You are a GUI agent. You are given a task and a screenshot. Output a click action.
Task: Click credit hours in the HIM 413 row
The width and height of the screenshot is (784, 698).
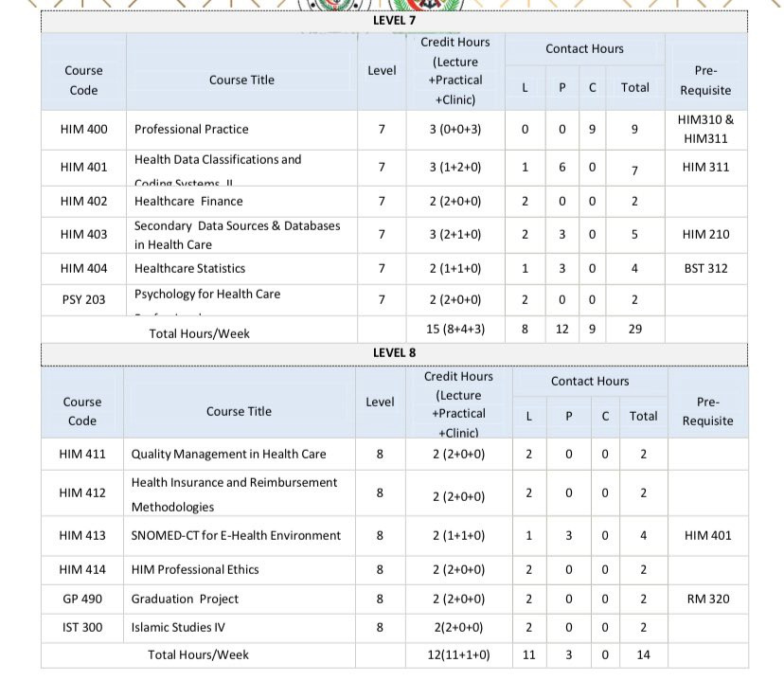coord(458,536)
